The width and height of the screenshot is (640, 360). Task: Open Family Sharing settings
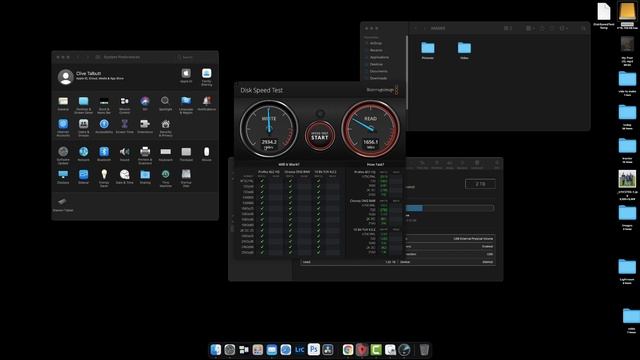coord(207,77)
